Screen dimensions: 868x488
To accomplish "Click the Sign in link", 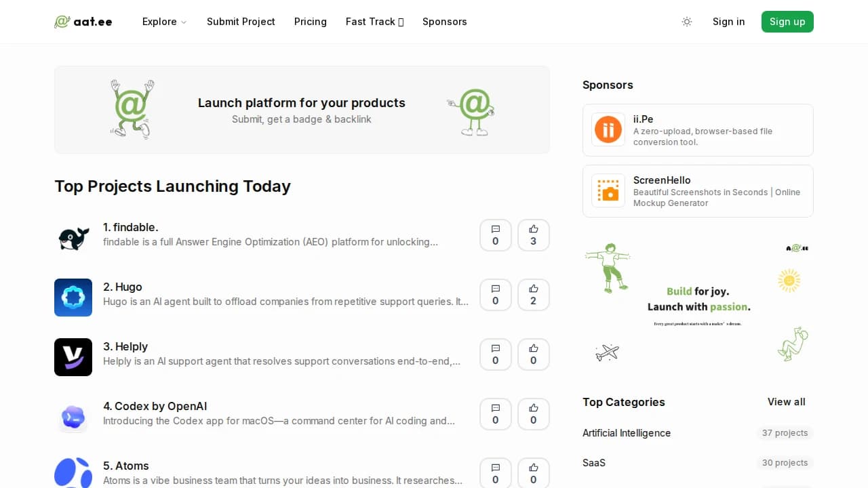I will pos(729,22).
